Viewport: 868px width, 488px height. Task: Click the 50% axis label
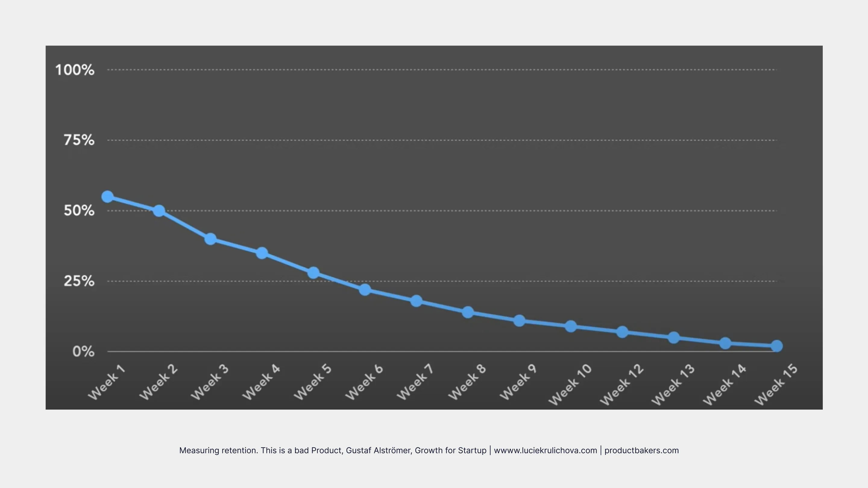(x=79, y=211)
